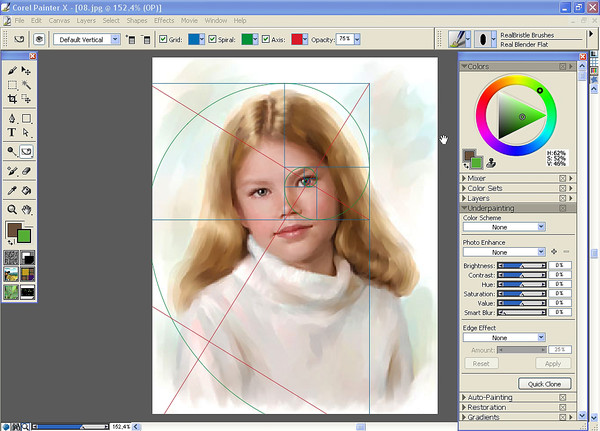Open the paper texture selector
This screenshot has height=431, width=600.
tap(11, 258)
